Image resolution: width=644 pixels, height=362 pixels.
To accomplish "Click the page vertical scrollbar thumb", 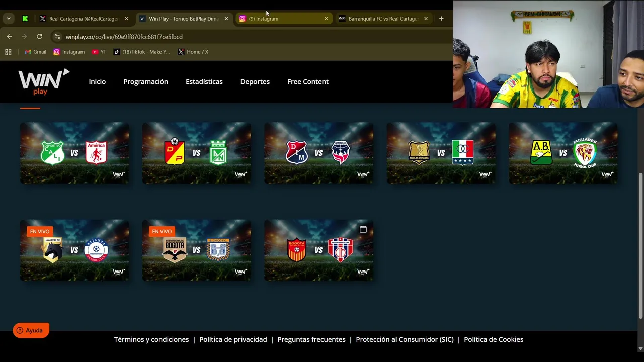I will [x=640, y=245].
